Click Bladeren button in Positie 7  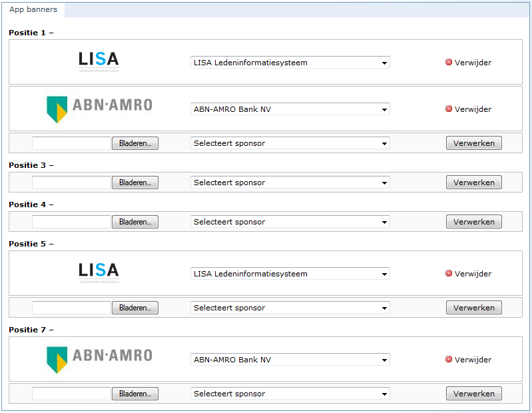[x=135, y=394]
